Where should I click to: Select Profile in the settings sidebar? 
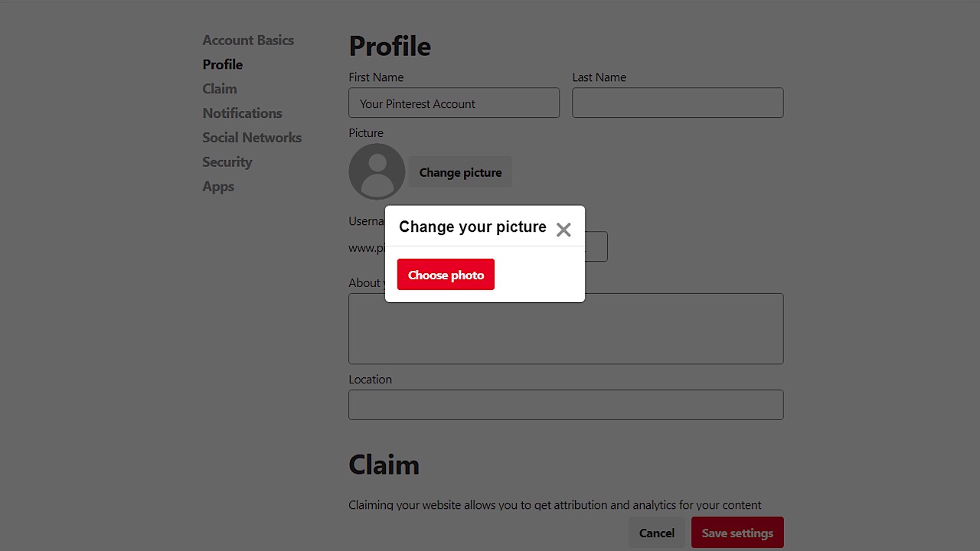[222, 64]
